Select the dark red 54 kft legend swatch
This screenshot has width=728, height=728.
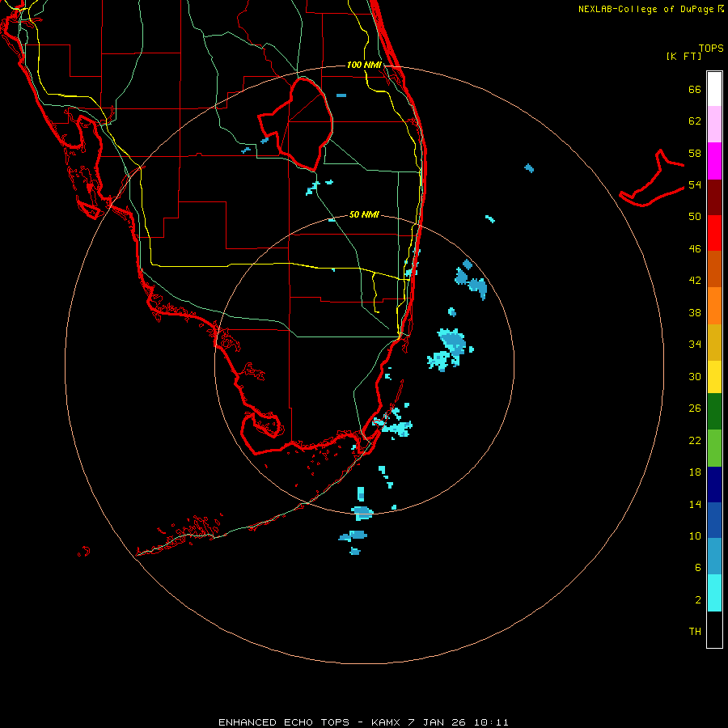[714, 197]
